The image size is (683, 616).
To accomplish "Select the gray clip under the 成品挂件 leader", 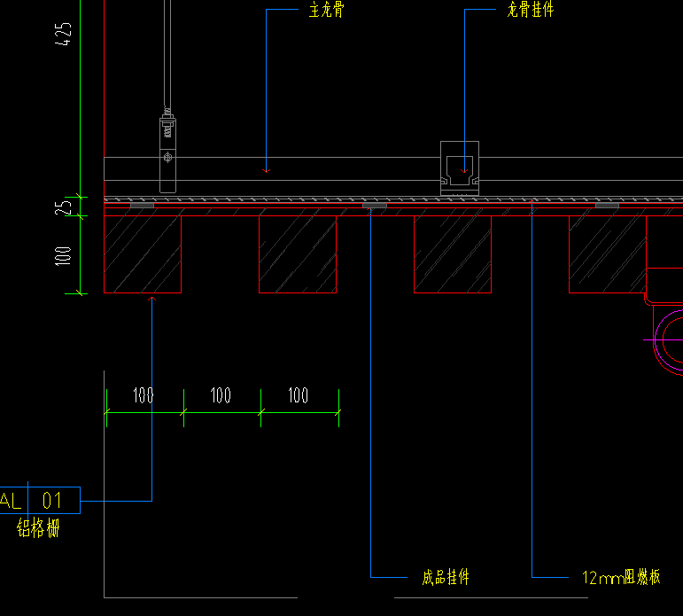I will (375, 206).
